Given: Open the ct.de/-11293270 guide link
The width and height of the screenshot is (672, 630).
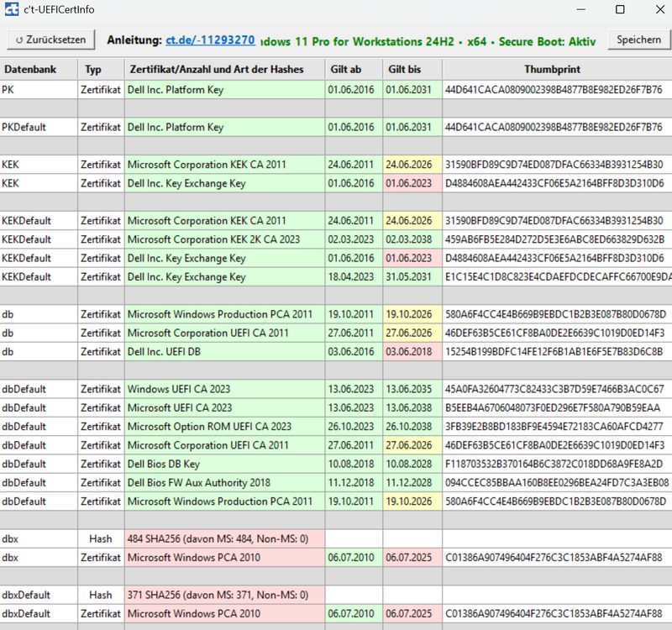Looking at the screenshot, I should 210,40.
